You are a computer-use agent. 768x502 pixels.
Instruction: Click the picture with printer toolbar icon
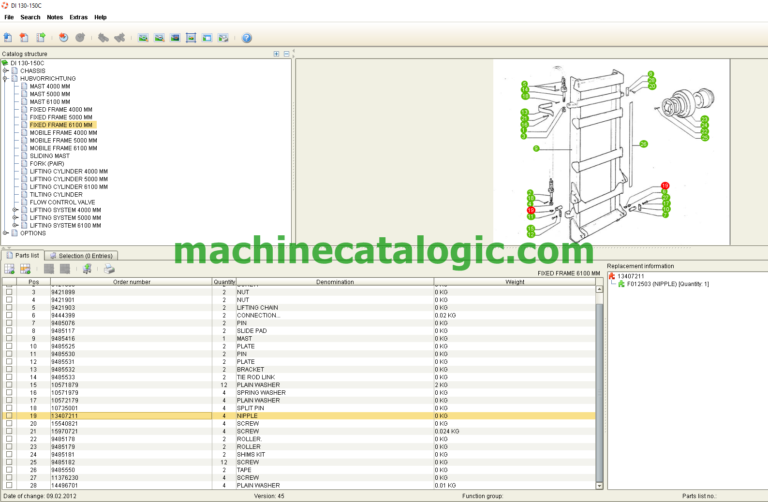click(223, 38)
